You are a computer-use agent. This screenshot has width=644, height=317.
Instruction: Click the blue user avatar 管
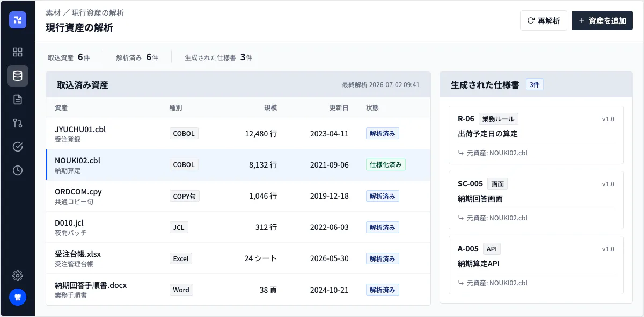[18, 297]
